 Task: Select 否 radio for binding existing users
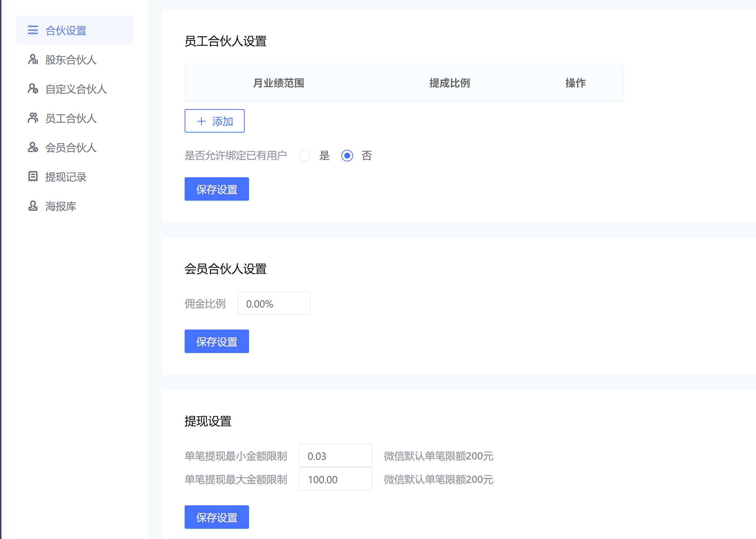coord(347,156)
